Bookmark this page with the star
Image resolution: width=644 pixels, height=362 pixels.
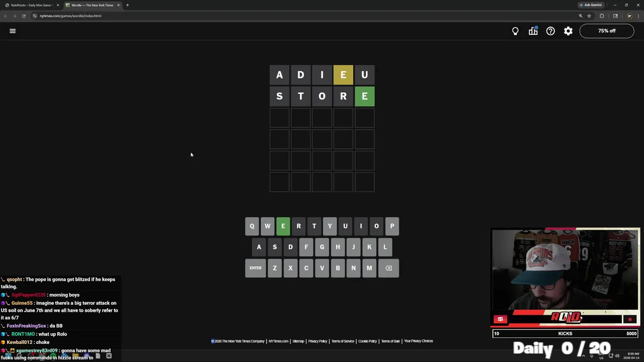tap(589, 16)
